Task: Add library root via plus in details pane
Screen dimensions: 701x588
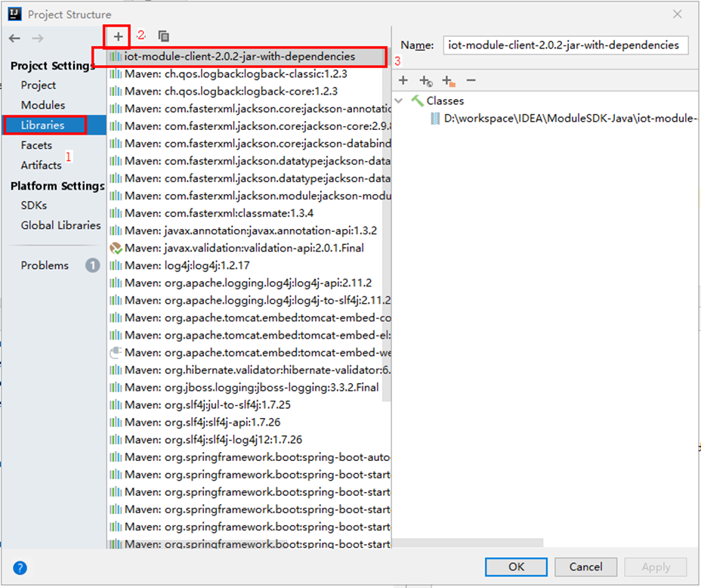Action: 403,80
